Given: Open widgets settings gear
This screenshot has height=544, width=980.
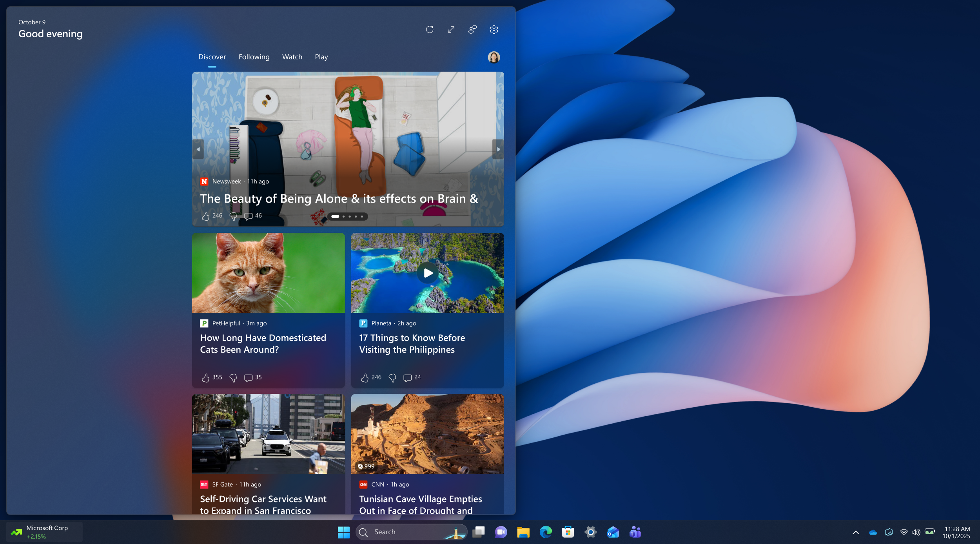Looking at the screenshot, I should (x=494, y=29).
